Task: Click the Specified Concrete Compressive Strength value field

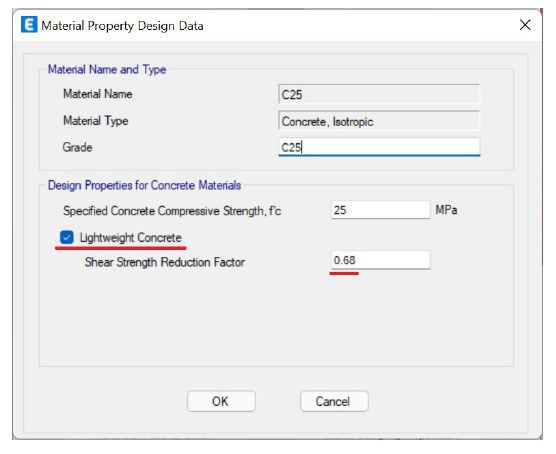Action: point(380,210)
